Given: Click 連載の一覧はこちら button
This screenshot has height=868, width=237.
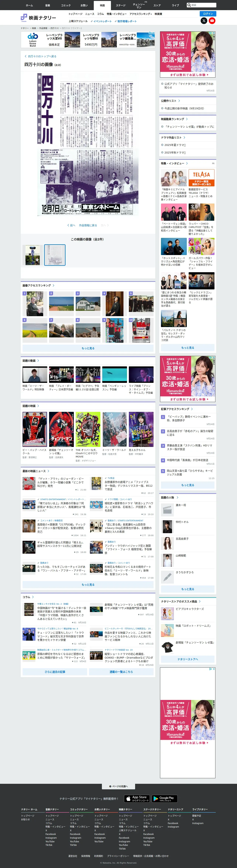Looking at the screenshot, I should [121, 672].
